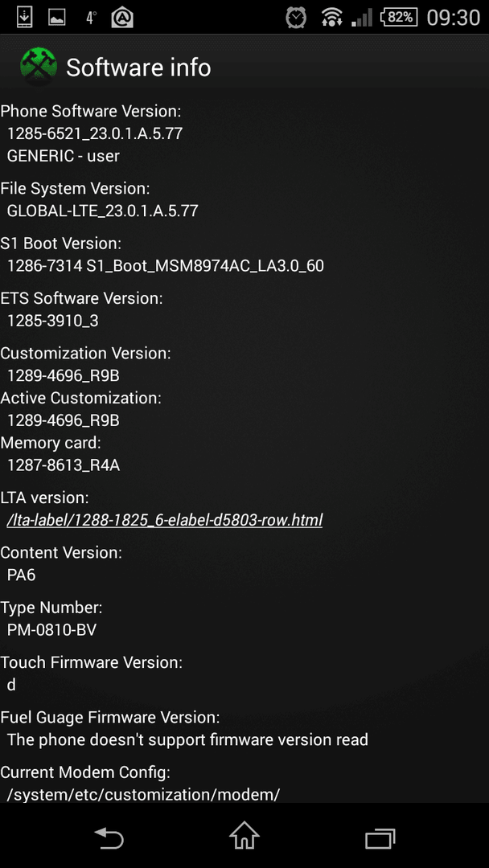Tap the 09:30 clock in status bar
Image resolution: width=489 pixels, height=868 pixels.
point(453,18)
